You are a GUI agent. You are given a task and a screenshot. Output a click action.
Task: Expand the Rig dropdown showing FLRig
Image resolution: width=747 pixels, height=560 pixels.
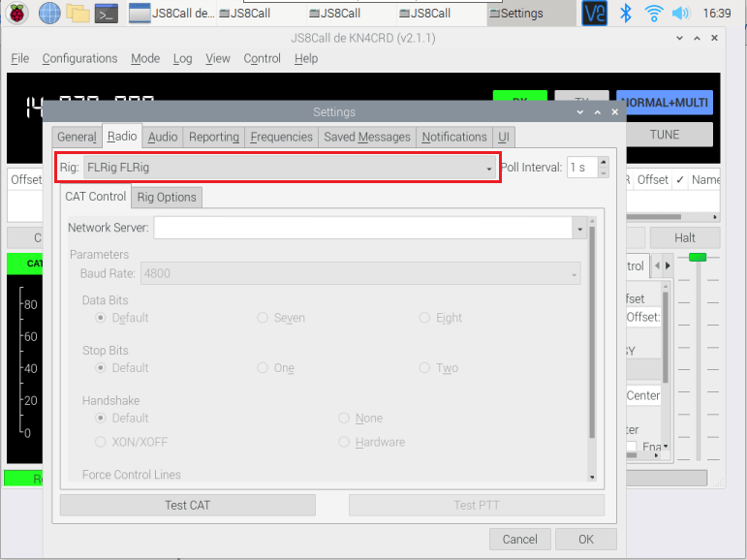click(489, 168)
